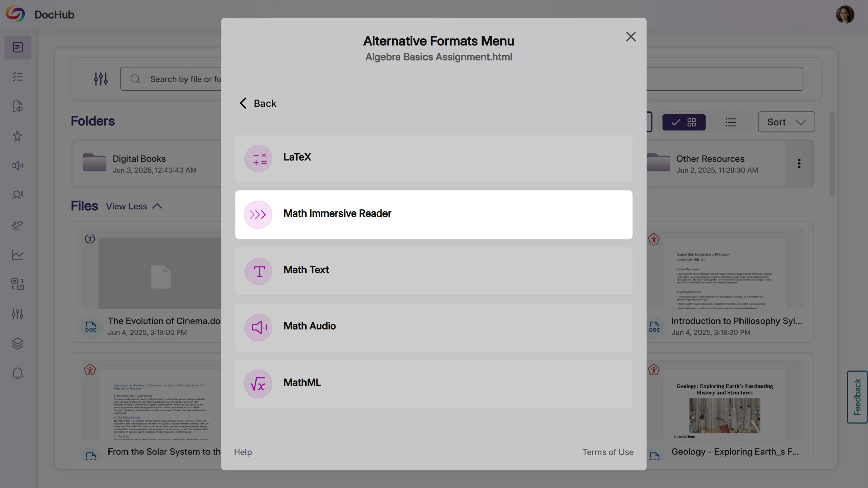Click the sidebar analytics chart icon
Screen dimensions: 868x488
click(x=18, y=255)
